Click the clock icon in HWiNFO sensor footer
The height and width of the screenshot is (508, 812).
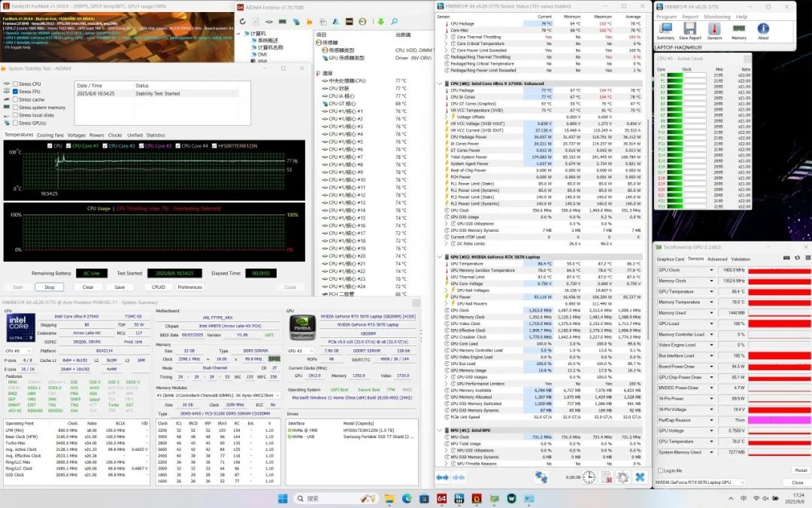coord(589,477)
